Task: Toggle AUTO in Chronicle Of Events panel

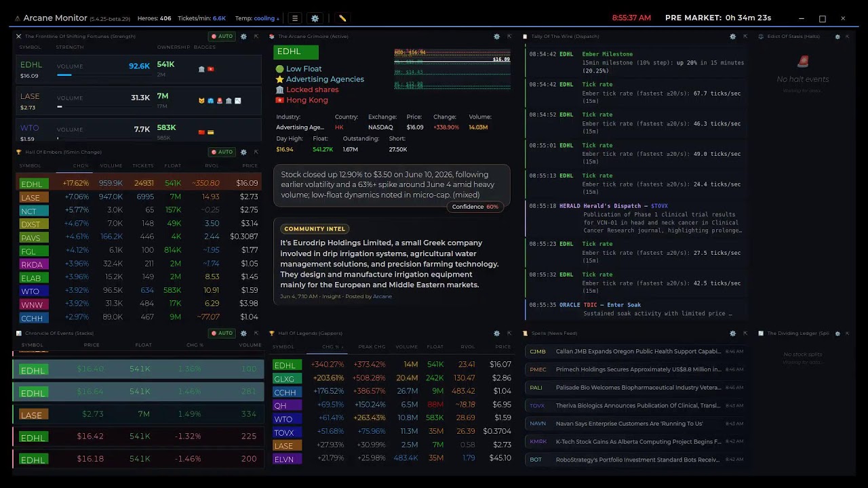Action: click(x=222, y=333)
